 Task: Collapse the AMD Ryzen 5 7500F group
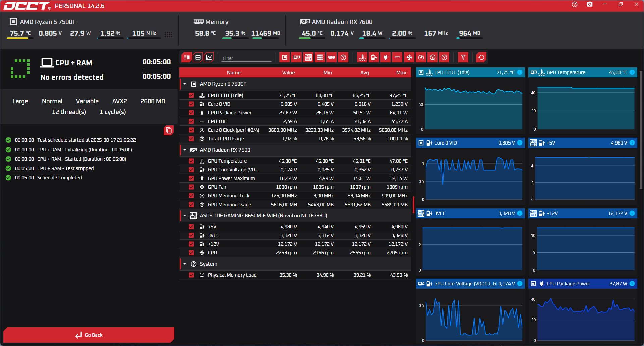pyautogui.click(x=185, y=84)
